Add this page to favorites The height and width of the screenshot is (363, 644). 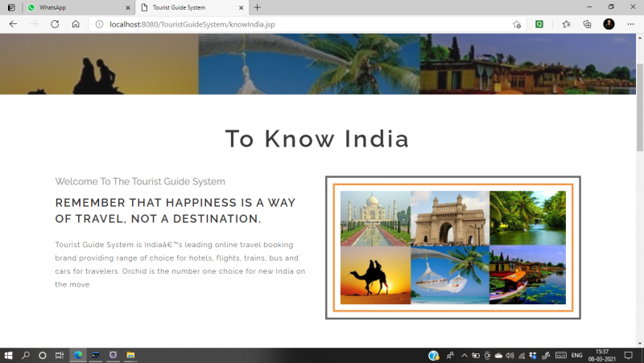517,24
